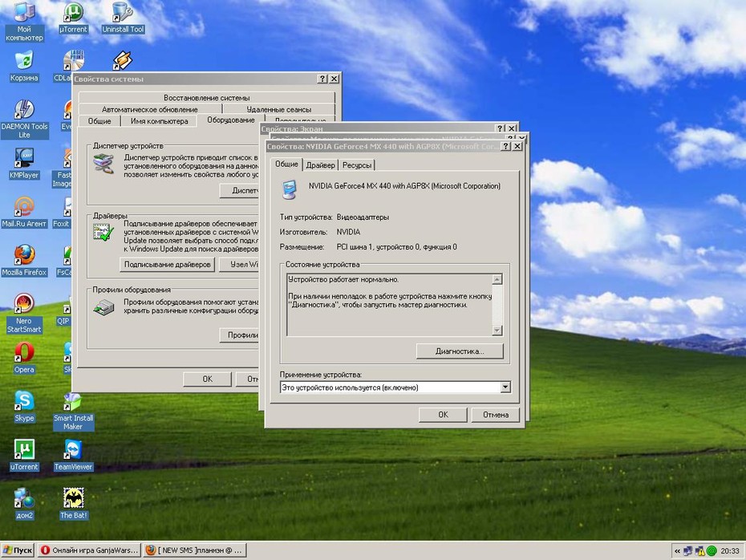Screen dimensions: 746x560
Task: Click Подписывание драйверов button
Action: [x=167, y=264]
